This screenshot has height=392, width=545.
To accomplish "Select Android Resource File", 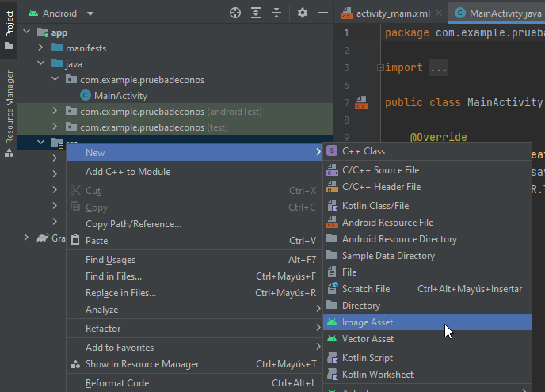I will click(428, 223).
